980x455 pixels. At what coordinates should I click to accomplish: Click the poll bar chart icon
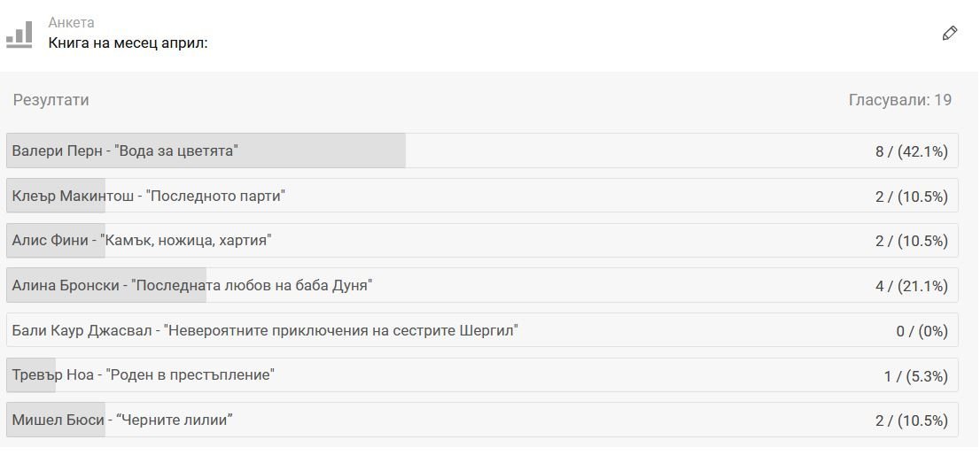(19, 35)
